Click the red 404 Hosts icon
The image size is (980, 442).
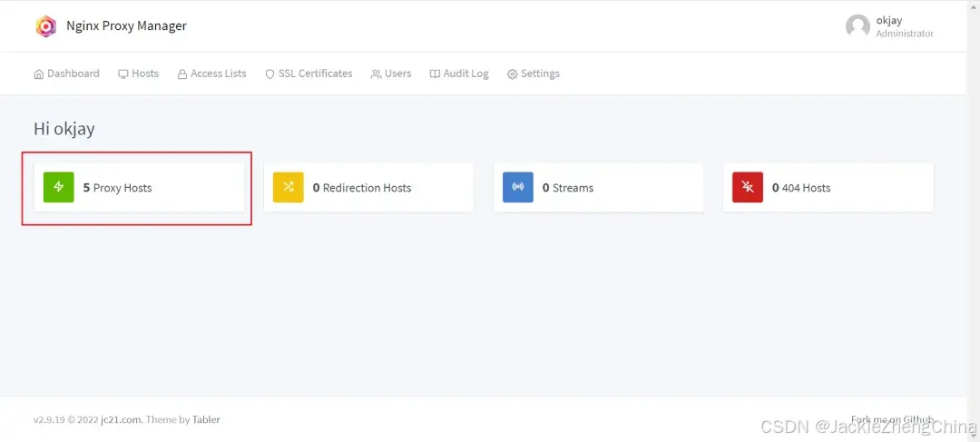coord(748,188)
